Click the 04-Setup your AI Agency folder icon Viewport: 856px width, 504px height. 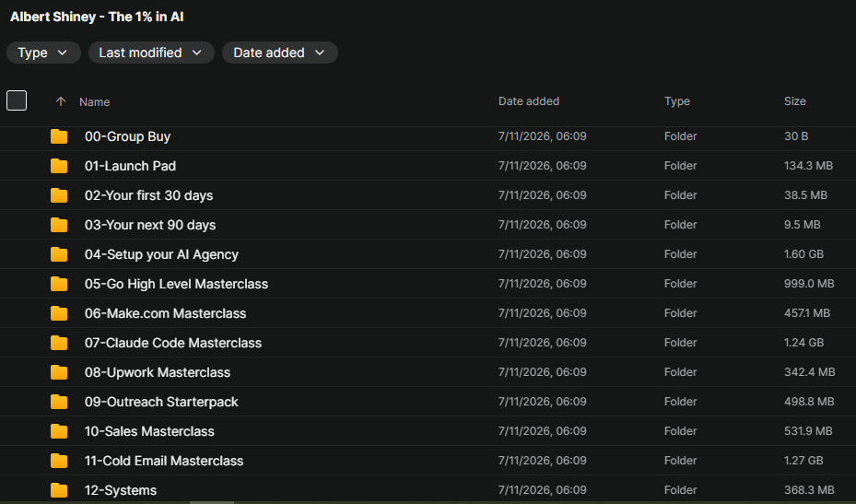point(59,254)
